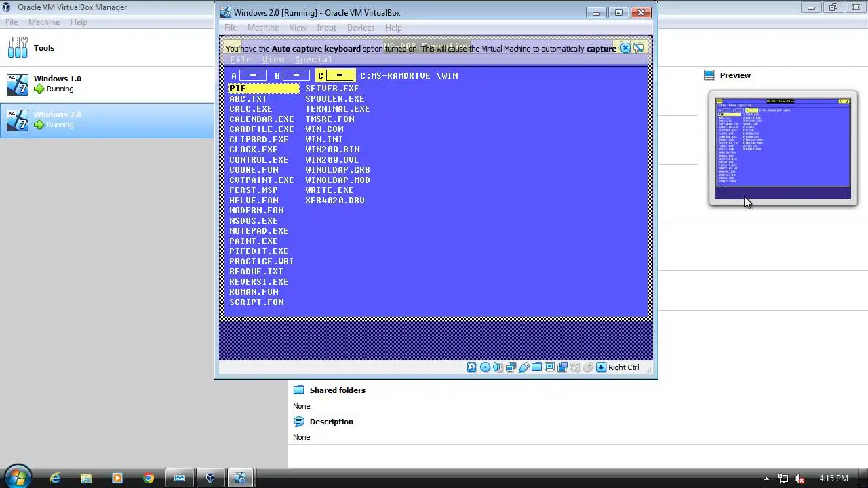Select REVERSI.EXE in file list
868x488 pixels.
pos(259,282)
